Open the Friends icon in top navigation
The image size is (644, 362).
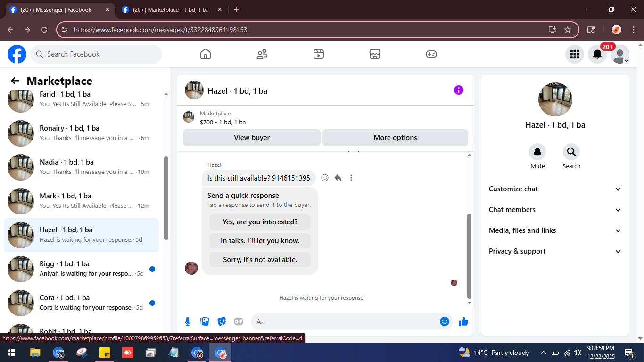click(262, 54)
